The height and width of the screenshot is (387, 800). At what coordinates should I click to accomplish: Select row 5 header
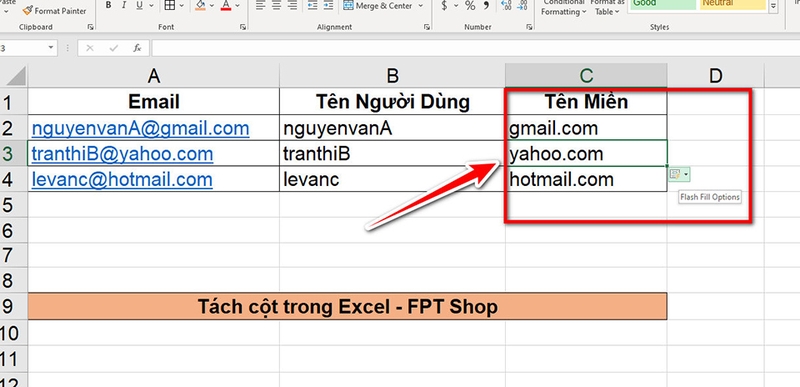pos(14,205)
